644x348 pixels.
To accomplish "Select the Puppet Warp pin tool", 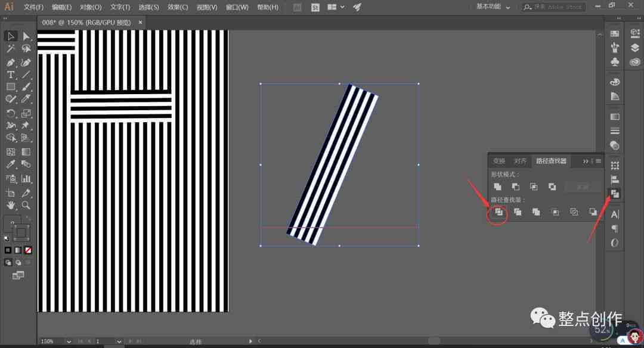I will [26, 125].
